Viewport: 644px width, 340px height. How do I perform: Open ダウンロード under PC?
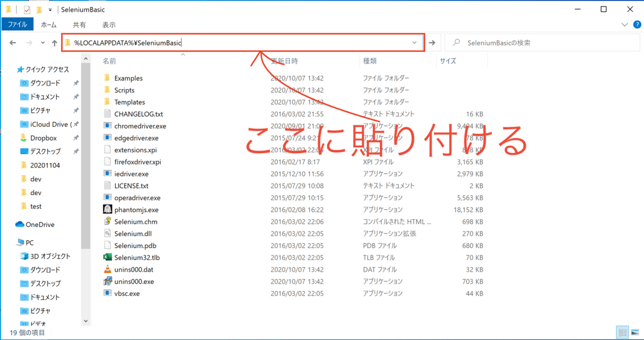45,270
